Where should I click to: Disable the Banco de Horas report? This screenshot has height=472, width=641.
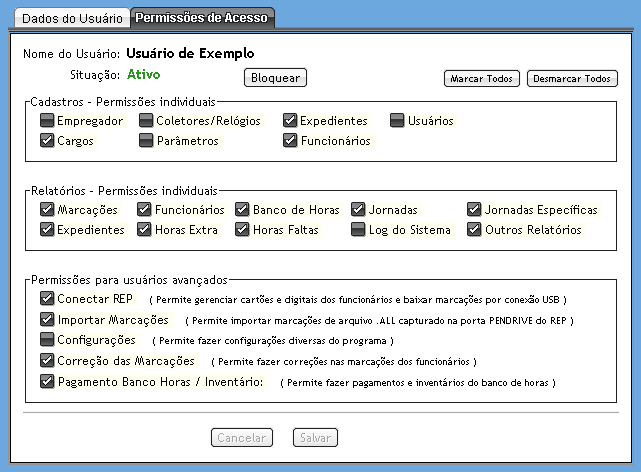(243, 210)
